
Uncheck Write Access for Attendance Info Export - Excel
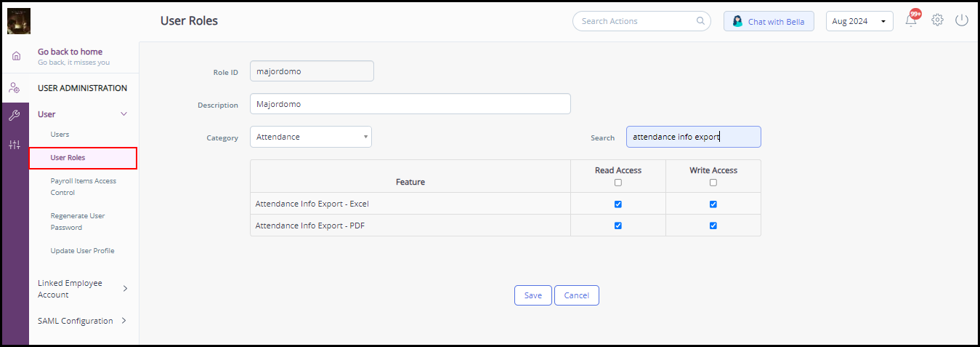tap(713, 204)
